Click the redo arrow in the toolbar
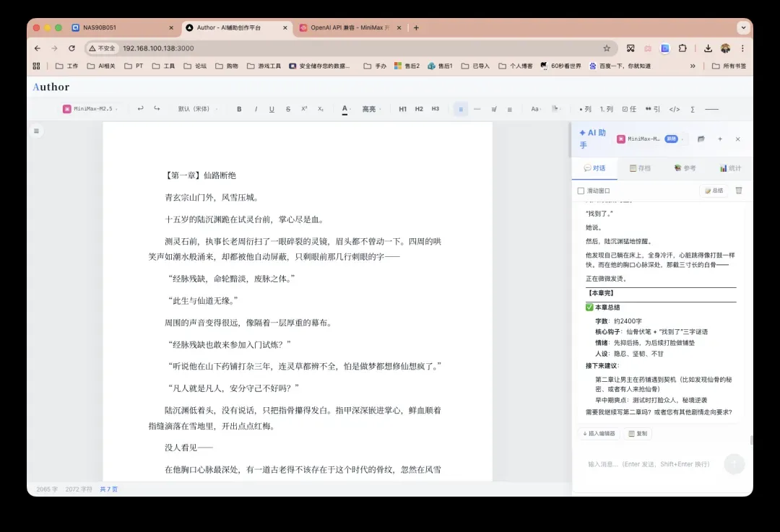Screen dimensions: 780x532 point(157,109)
